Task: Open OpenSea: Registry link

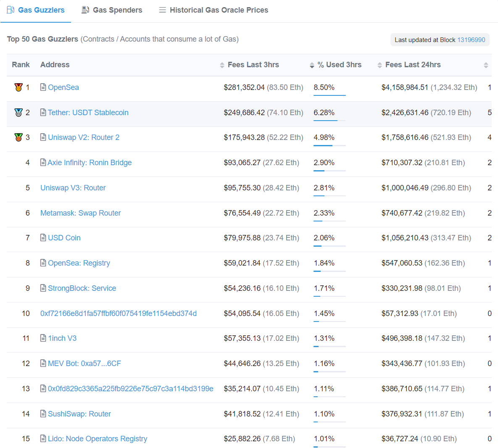Action: click(x=79, y=263)
